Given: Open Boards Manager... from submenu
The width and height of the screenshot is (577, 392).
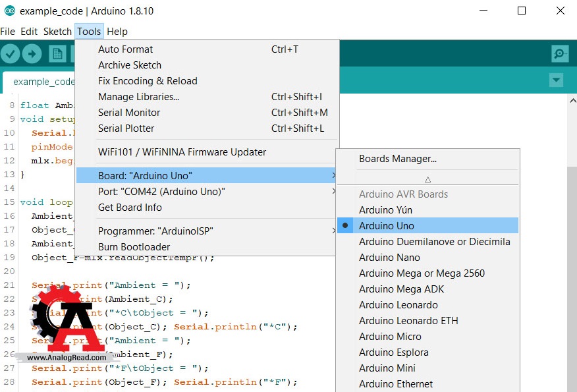Looking at the screenshot, I should click(x=427, y=159).
